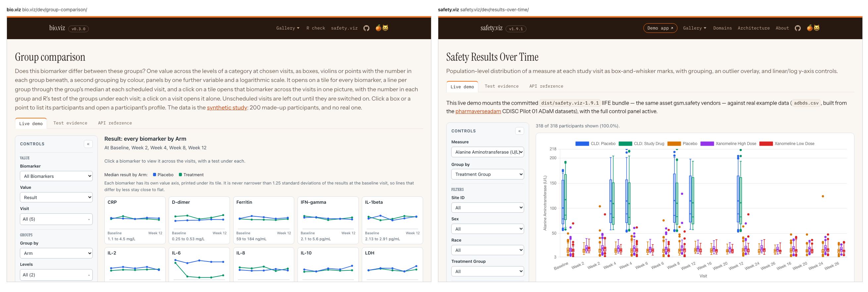Open the GitHub icon in bio.viz header
Viewport: 868px width, 292px height.
(x=366, y=28)
